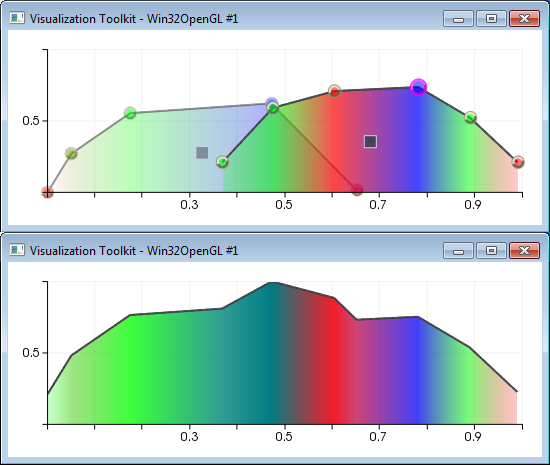Click the olive control point near the Y-axis
The height and width of the screenshot is (466, 550).
[71, 153]
